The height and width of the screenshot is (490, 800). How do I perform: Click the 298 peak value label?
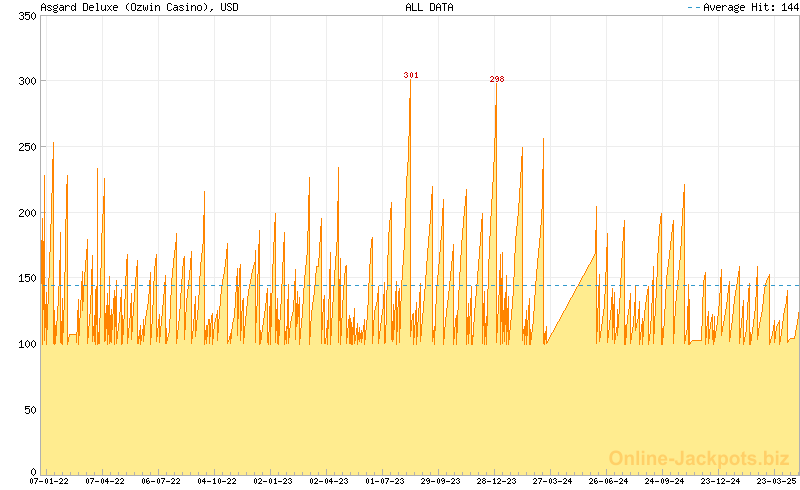click(497, 79)
